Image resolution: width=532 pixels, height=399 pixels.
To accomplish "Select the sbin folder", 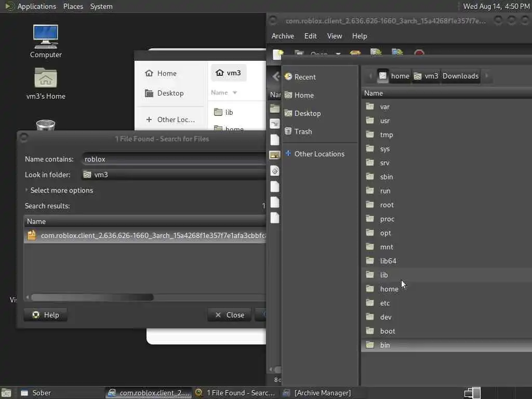I will tap(446, 177).
